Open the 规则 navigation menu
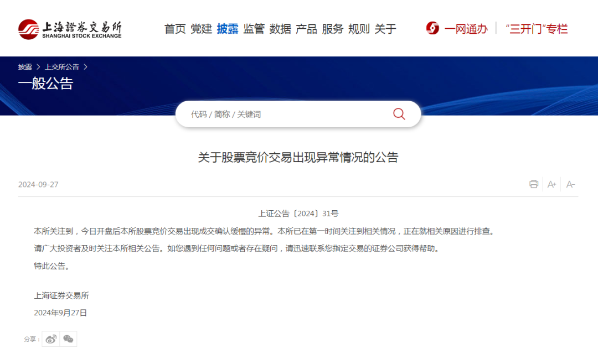The image size is (598, 364). pos(359,29)
